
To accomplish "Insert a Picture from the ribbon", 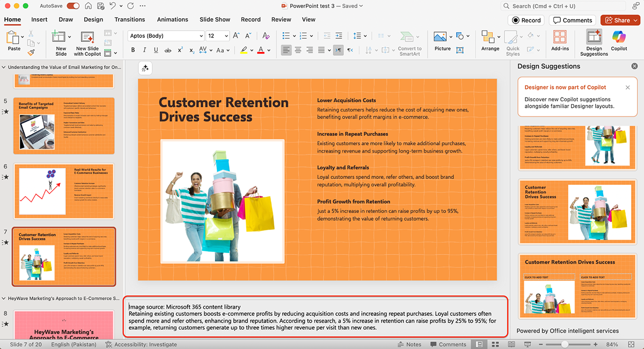I will [x=441, y=38].
